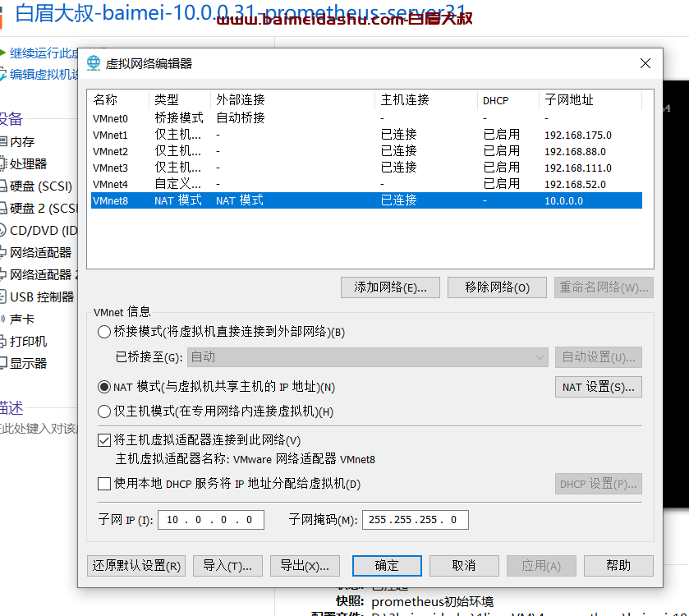Click the USB 控制器 icon
The image size is (689, 616).
(x=3, y=297)
